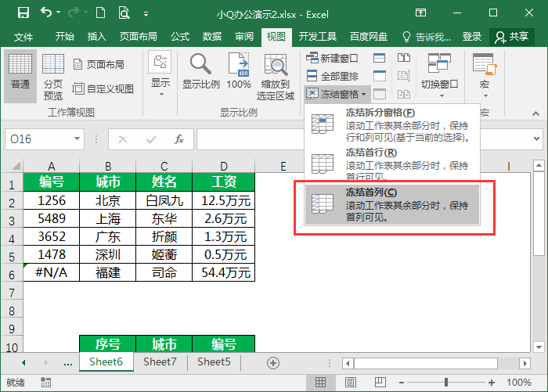Switch to the 页面布局 ribbon tab

138,36
